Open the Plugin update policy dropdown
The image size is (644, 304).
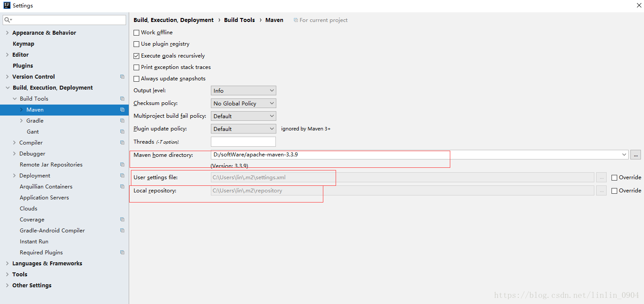coord(243,129)
